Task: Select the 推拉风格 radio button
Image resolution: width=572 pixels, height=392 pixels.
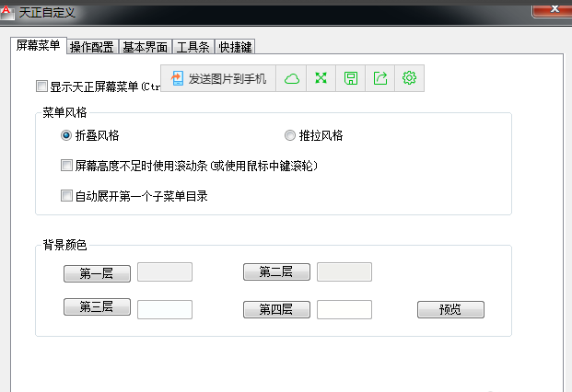Action: click(289, 135)
